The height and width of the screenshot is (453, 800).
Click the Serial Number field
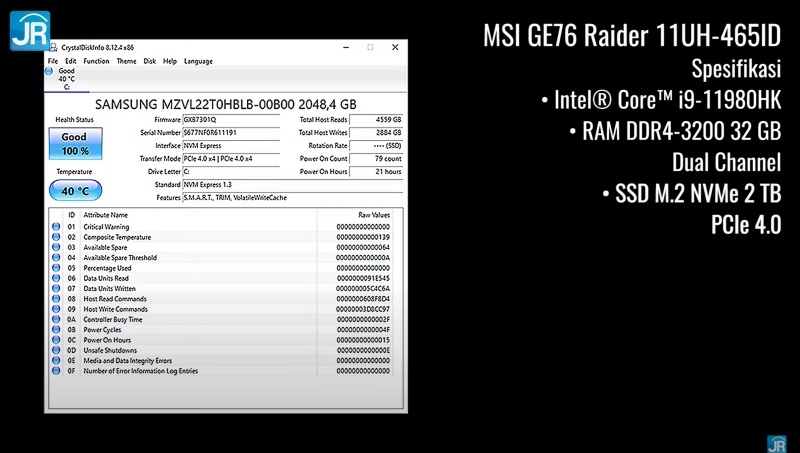tap(231, 132)
